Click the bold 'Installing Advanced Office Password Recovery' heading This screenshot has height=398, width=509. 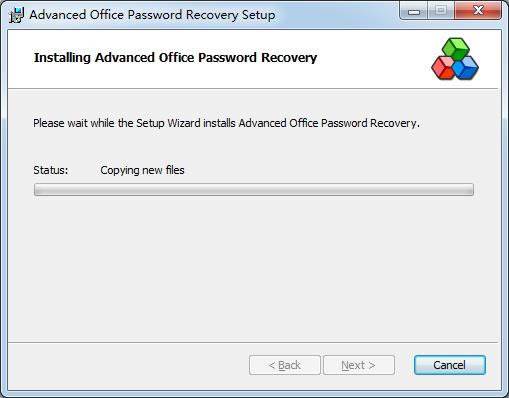point(175,58)
